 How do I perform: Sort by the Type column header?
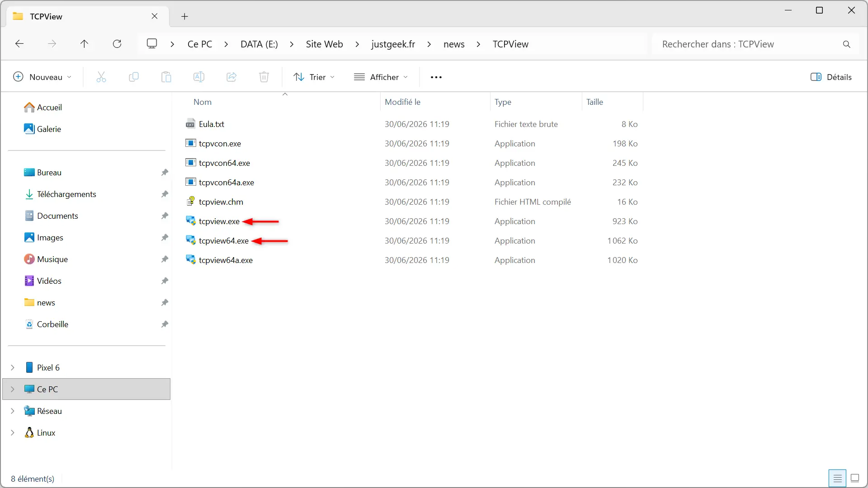[x=503, y=102]
